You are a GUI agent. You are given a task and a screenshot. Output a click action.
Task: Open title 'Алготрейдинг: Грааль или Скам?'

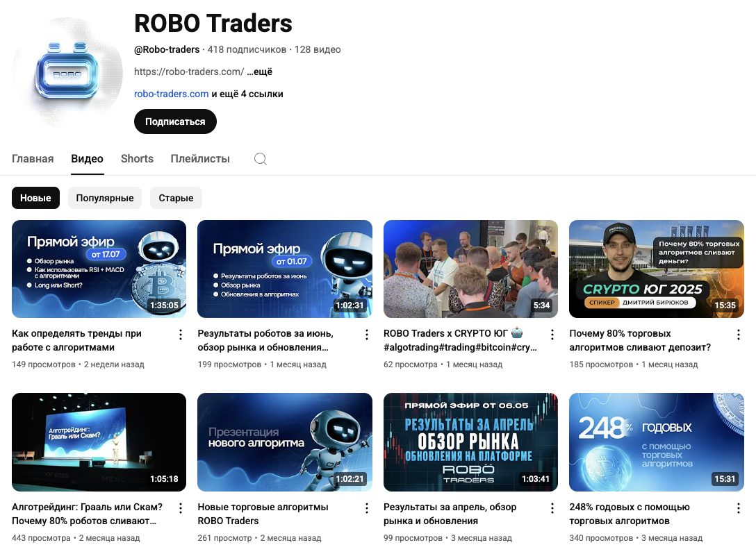(x=87, y=514)
